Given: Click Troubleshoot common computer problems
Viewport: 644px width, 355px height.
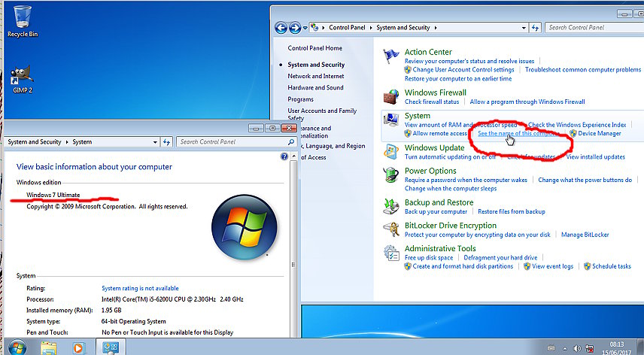Looking at the screenshot, I should pos(583,70).
